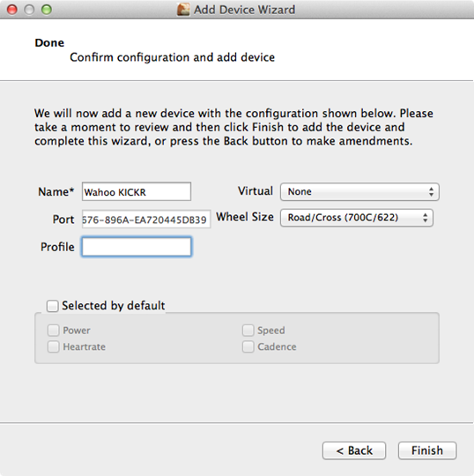Viewport: 474px width, 476px height.
Task: Click the Virtual dropdown arrows
Action: pyautogui.click(x=431, y=191)
